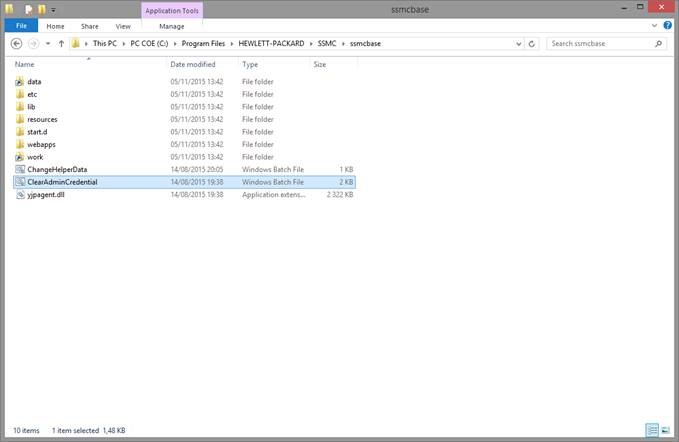Viewport: 679px width, 442px height.
Task: Open the Manage tab under Application Tools
Action: point(171,26)
